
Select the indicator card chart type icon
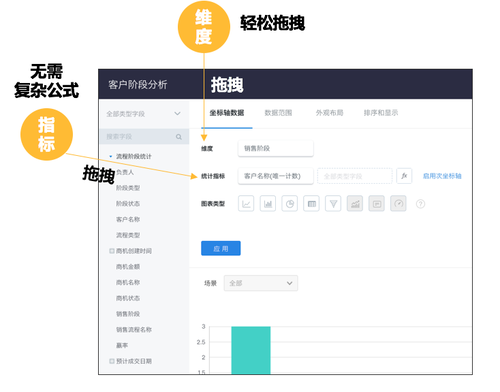(x=377, y=204)
